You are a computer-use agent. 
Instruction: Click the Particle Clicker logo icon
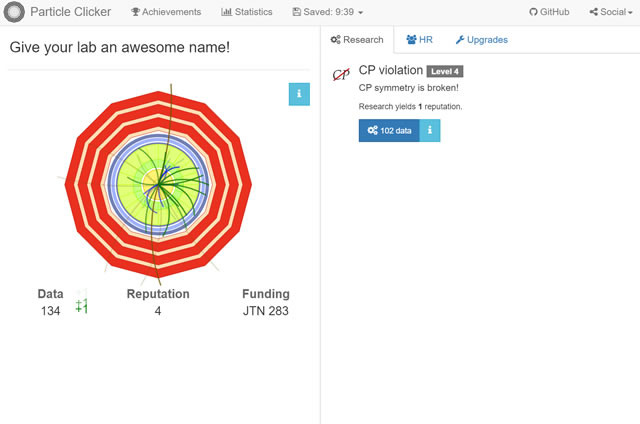[14, 12]
